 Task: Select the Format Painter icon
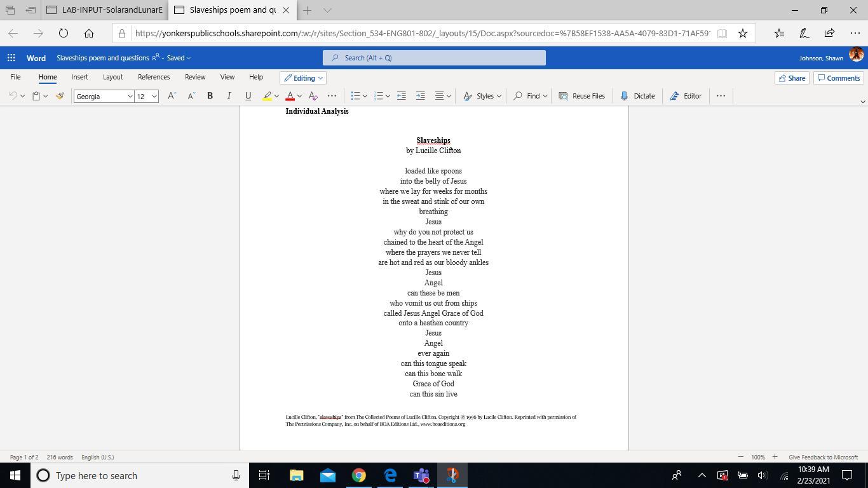tap(60, 96)
